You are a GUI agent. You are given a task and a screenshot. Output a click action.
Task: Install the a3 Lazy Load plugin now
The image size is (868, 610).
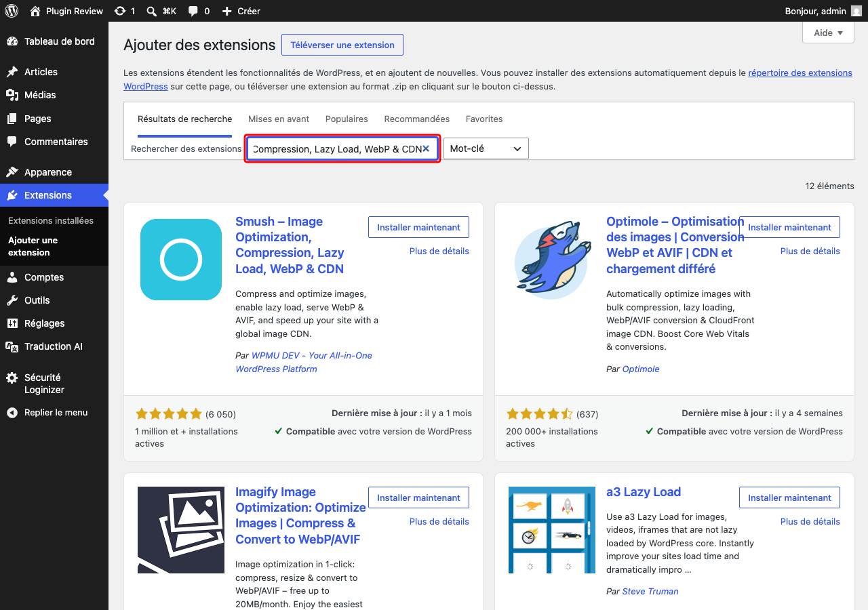click(x=789, y=497)
